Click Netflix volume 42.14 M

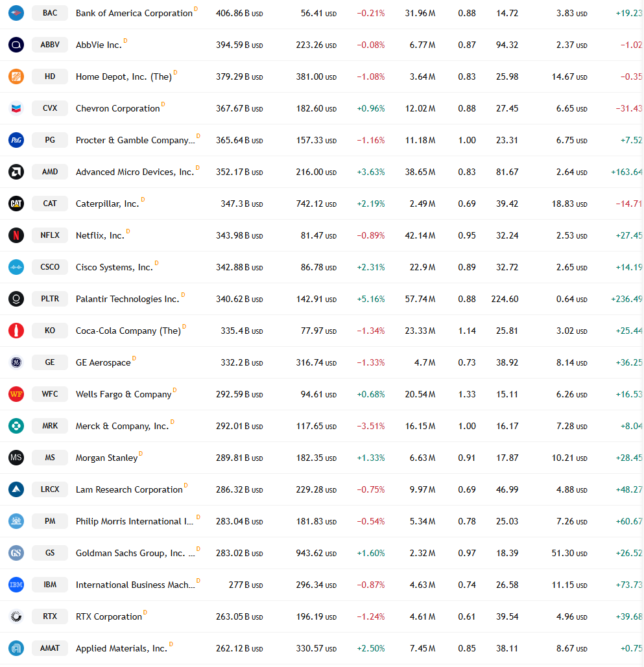tap(420, 236)
